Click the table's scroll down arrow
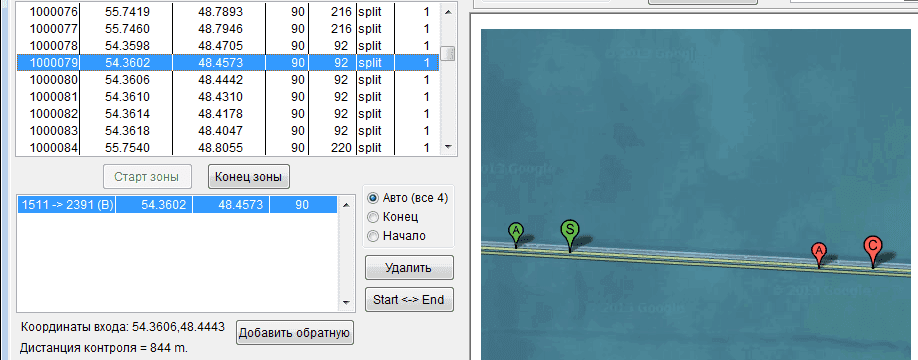Viewport: 918px width, 360px height. (448, 147)
